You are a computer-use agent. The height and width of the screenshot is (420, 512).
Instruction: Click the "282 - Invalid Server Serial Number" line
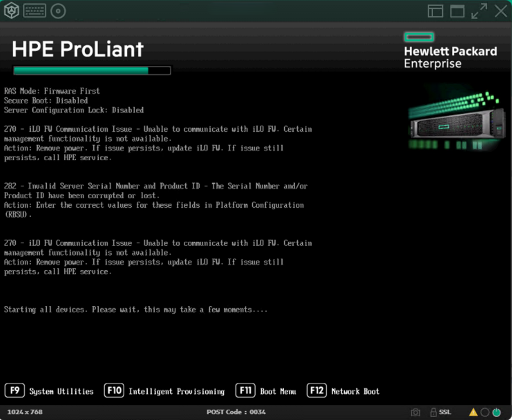156,186
